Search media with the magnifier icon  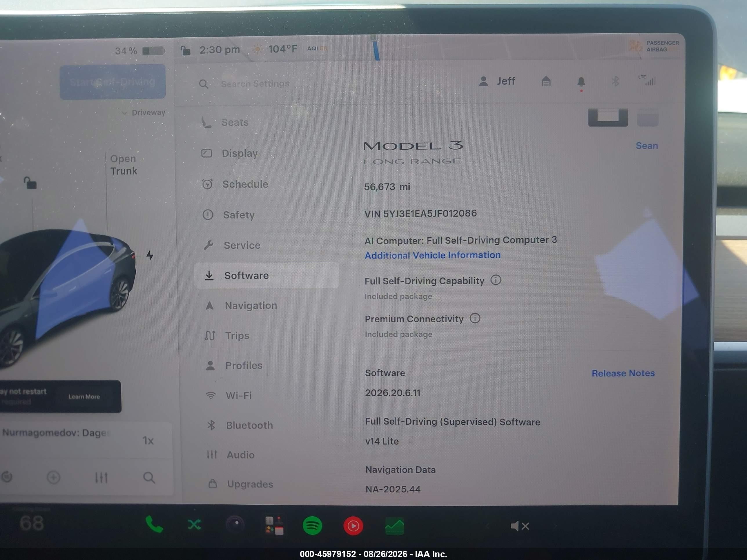(x=149, y=477)
